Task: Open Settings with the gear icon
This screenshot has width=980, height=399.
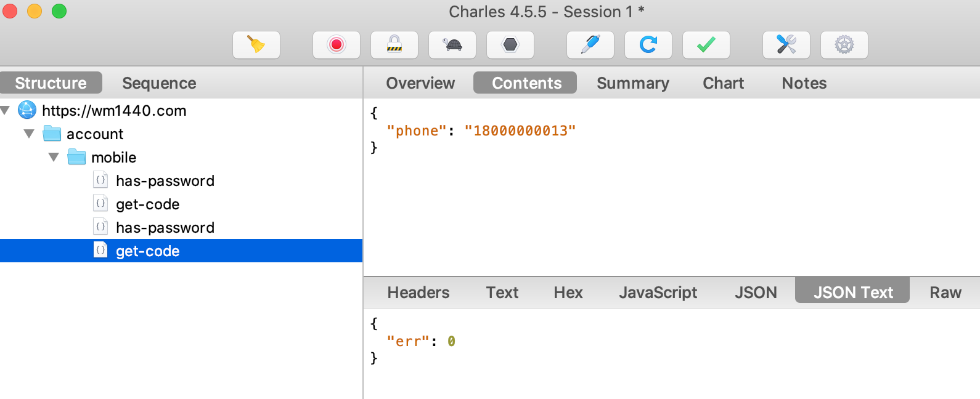Action: [844, 45]
